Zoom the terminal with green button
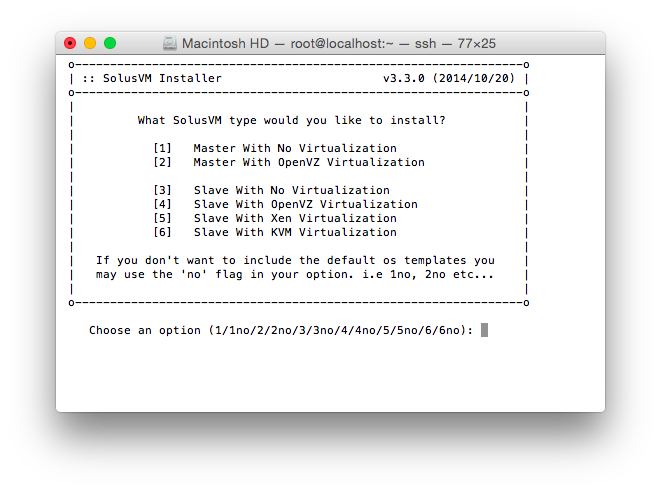The width and height of the screenshot is (661, 492). (x=110, y=43)
